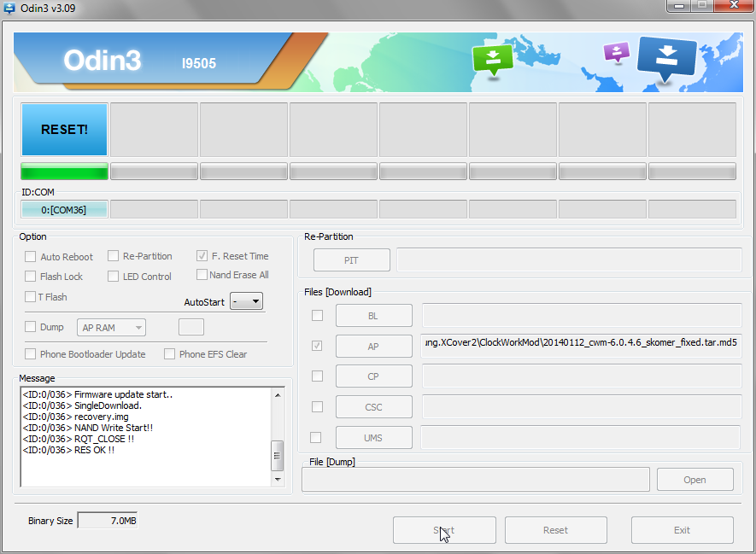The image size is (756, 554).
Task: Click the message log scroll down arrow
Action: pos(278,480)
